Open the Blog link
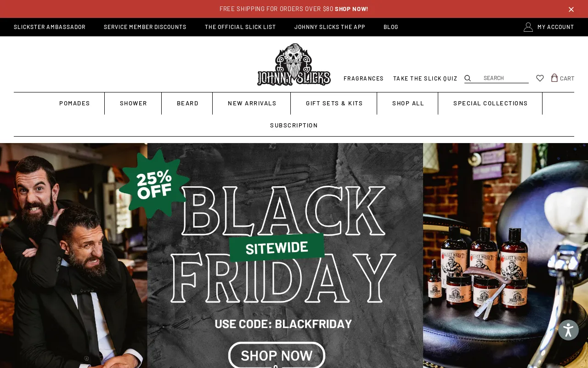This screenshot has width=588, height=368. coord(391,27)
